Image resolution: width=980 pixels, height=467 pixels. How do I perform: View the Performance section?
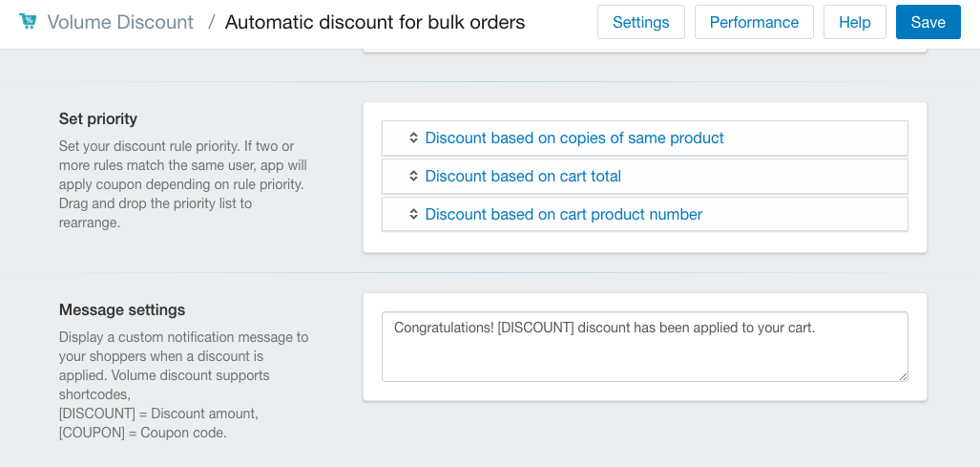tap(754, 22)
